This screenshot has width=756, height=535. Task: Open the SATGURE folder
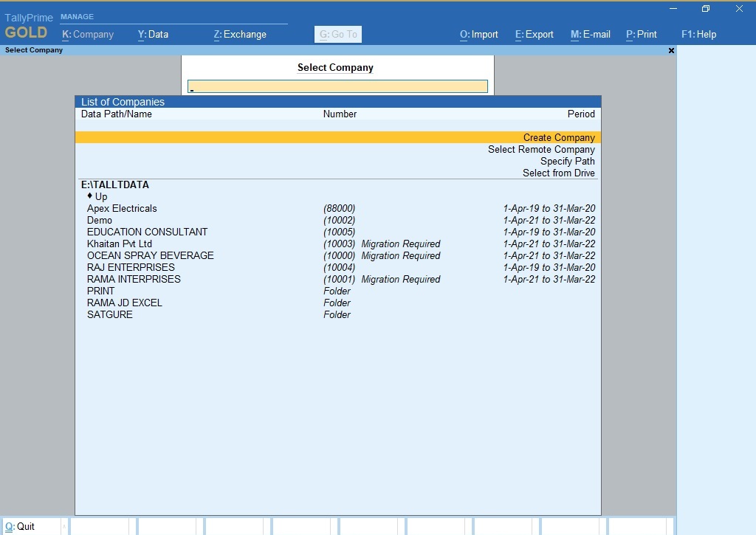coord(109,315)
